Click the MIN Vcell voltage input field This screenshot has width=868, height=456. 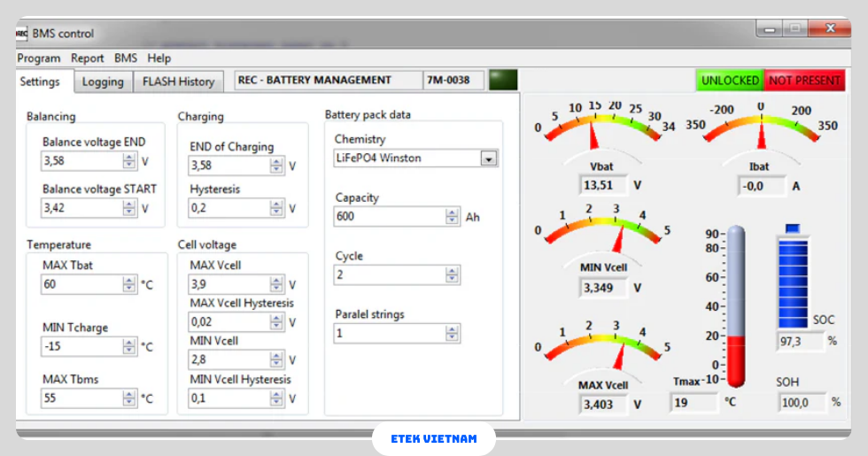pyautogui.click(x=228, y=359)
